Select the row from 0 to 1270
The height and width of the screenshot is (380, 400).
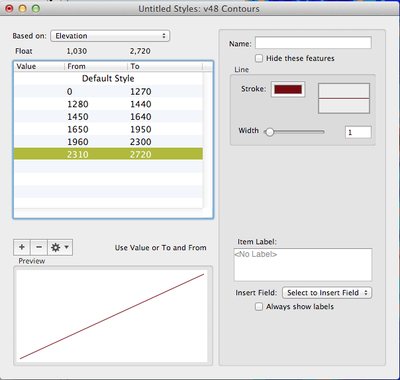point(108,91)
